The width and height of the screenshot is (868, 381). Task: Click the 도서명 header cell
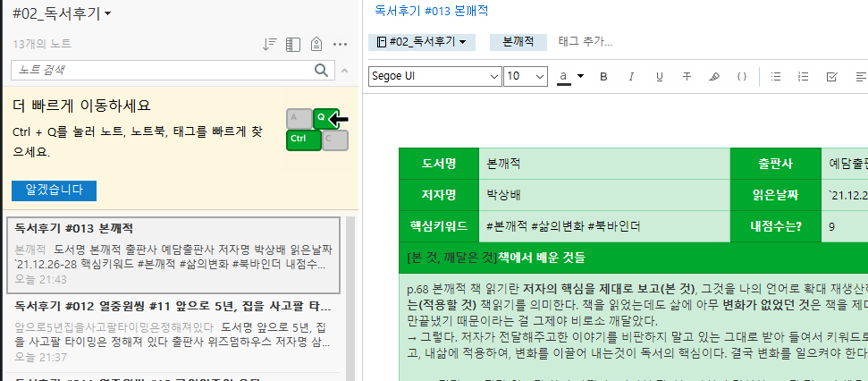point(439,164)
